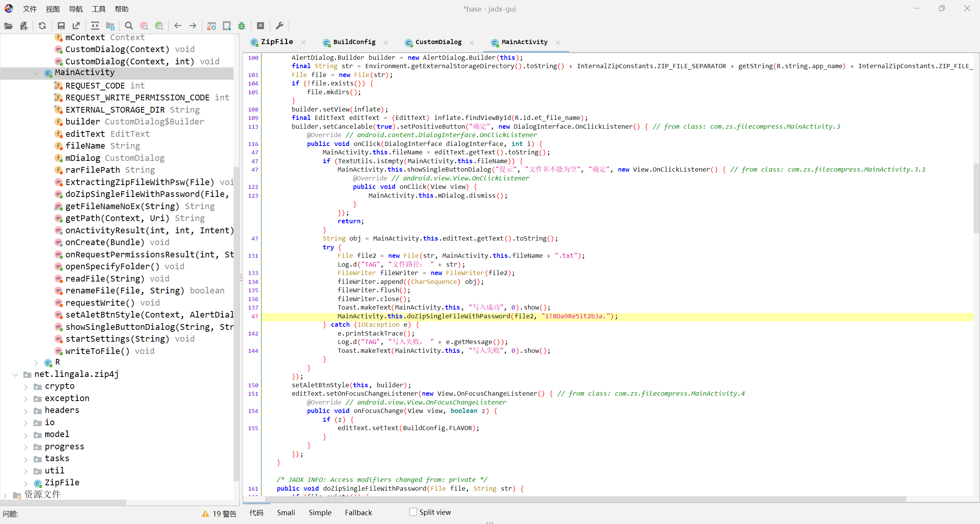The image size is (980, 524).
Task: Toggle deobfuscation toolbar icon
Action: (x=212, y=26)
